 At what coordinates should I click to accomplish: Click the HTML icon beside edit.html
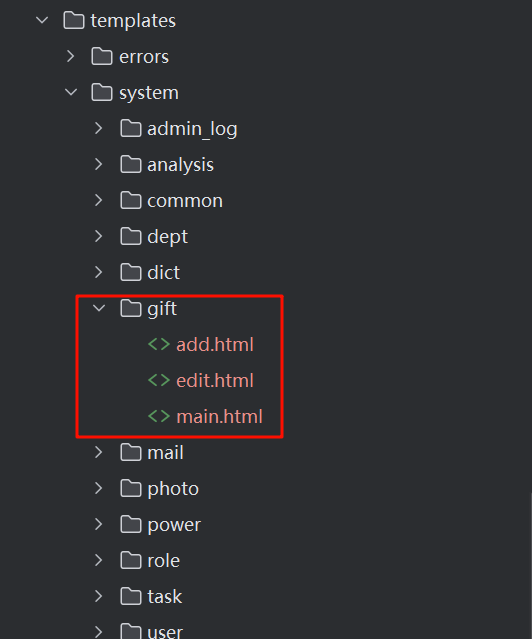[x=159, y=380]
